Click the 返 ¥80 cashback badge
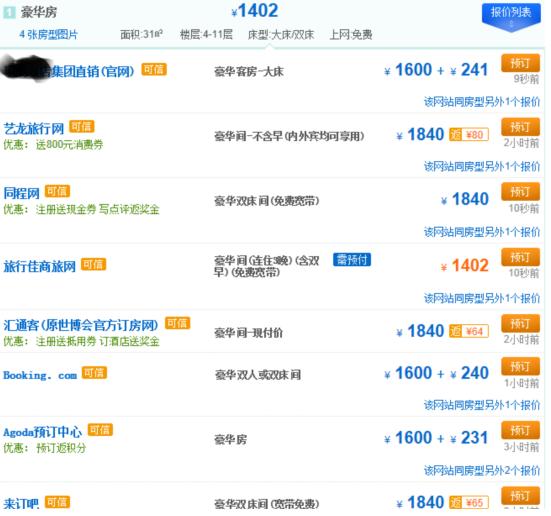Viewport: 551px width, 516px height. coord(469,134)
